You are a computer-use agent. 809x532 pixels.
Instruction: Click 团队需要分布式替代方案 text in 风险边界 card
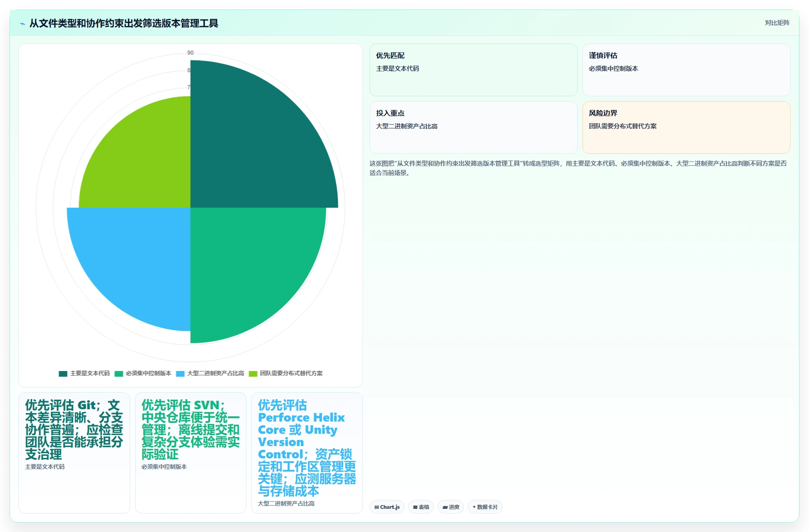pos(623,126)
